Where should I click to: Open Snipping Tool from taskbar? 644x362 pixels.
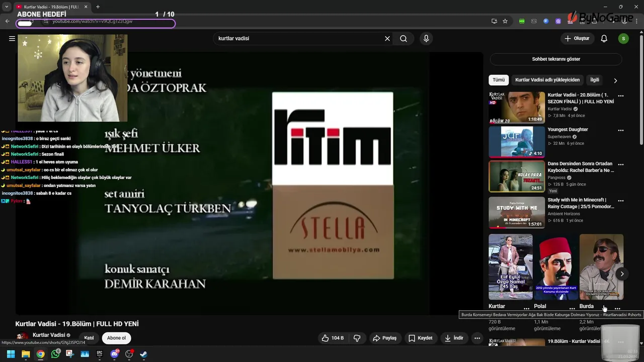(70, 354)
